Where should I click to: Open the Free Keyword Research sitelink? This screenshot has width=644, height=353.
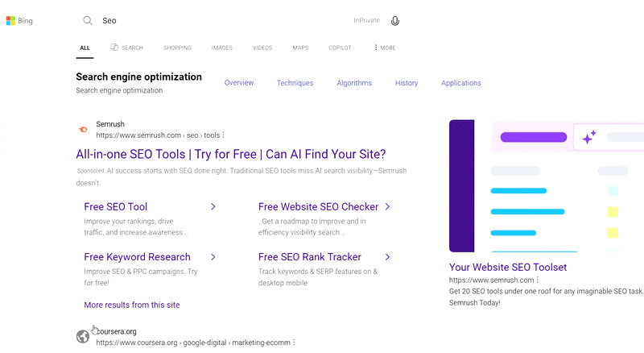click(137, 257)
